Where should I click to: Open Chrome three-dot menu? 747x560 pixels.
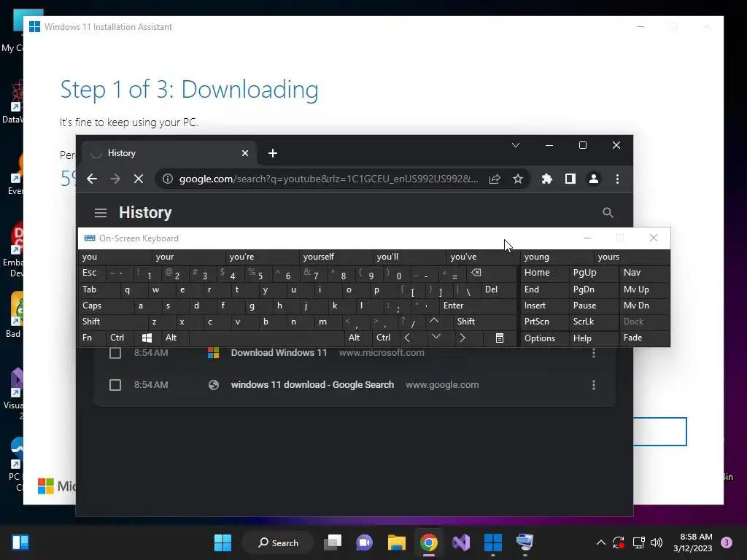[x=617, y=179]
